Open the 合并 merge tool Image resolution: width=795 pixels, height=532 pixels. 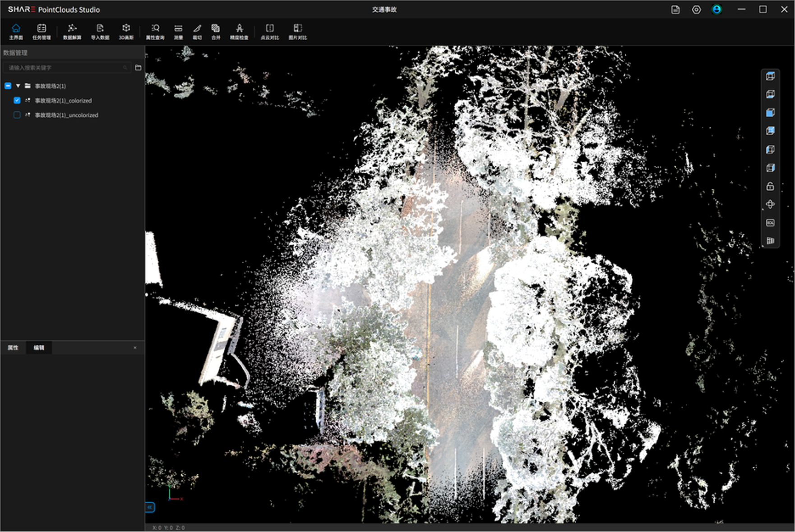point(215,32)
